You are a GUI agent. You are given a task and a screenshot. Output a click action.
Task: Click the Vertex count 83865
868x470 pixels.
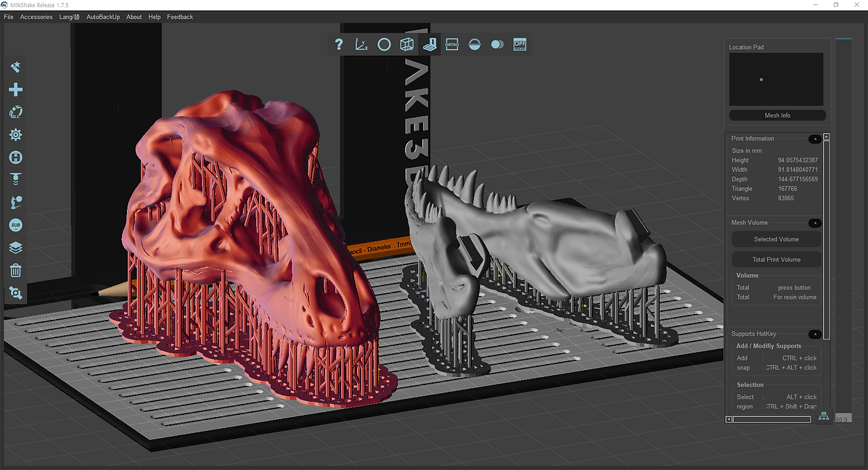tap(786, 198)
